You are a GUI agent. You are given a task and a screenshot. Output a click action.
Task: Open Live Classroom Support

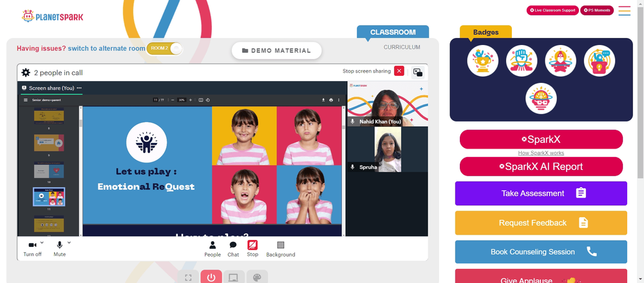[x=553, y=10]
